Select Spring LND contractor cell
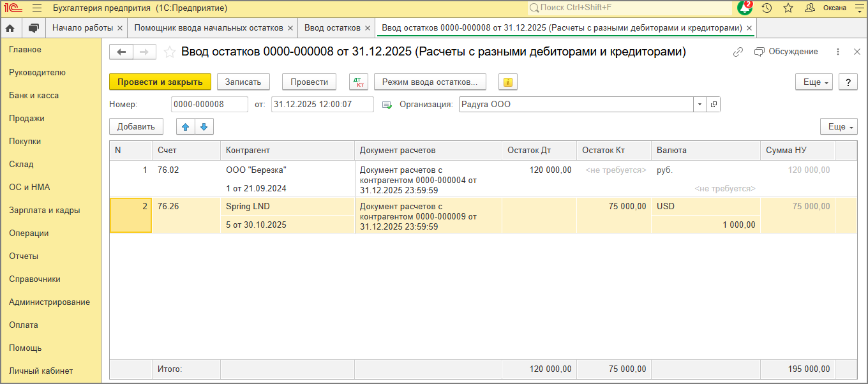868x384 pixels. [x=288, y=207]
